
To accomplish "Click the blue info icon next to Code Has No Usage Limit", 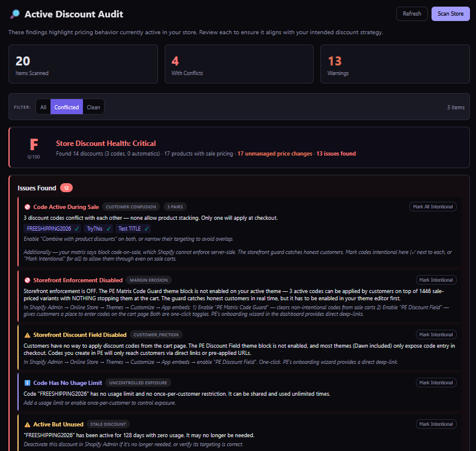I will tap(27, 383).
